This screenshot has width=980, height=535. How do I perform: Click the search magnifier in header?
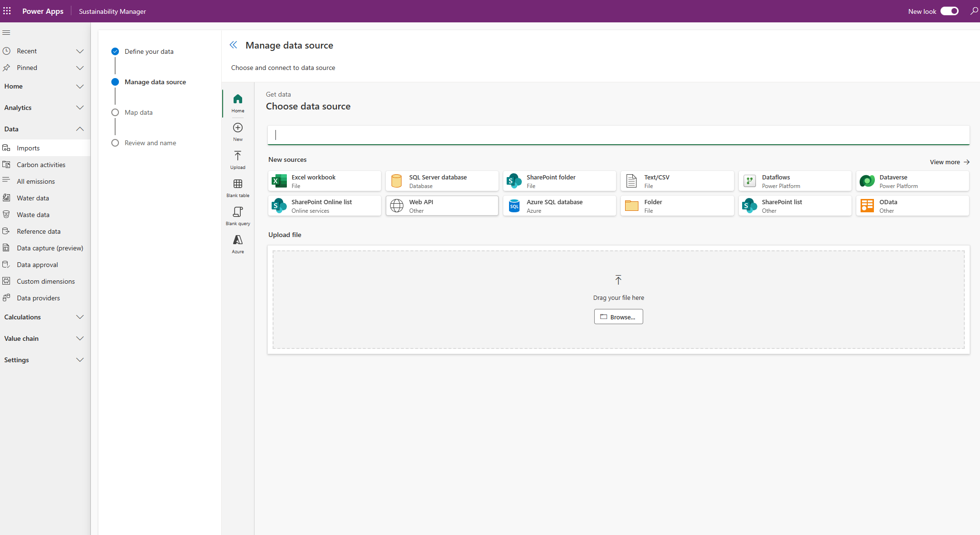pos(974,11)
